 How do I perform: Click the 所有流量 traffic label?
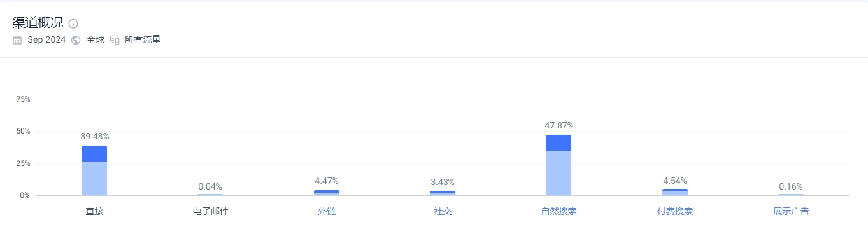(143, 39)
